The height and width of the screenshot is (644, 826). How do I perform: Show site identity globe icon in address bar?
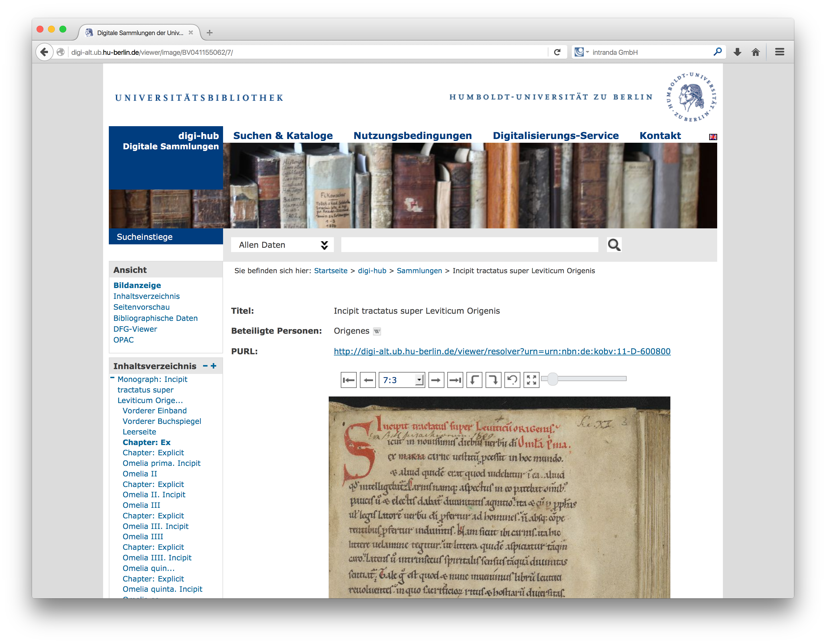[61, 52]
